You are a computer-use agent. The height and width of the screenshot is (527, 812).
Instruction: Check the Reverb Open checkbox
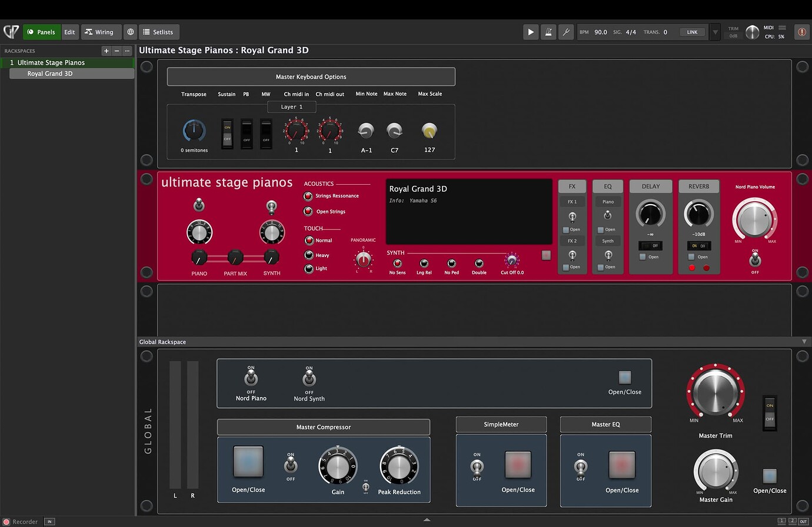[x=691, y=257]
